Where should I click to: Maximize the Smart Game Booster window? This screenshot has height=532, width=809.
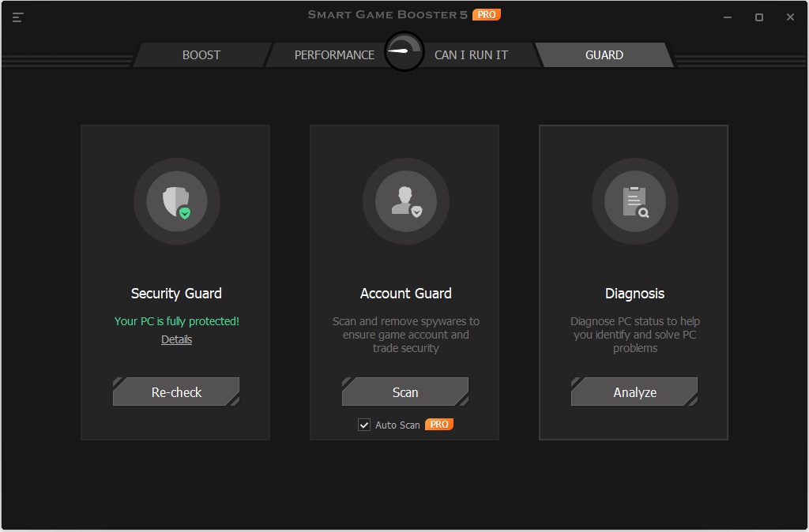coord(759,17)
